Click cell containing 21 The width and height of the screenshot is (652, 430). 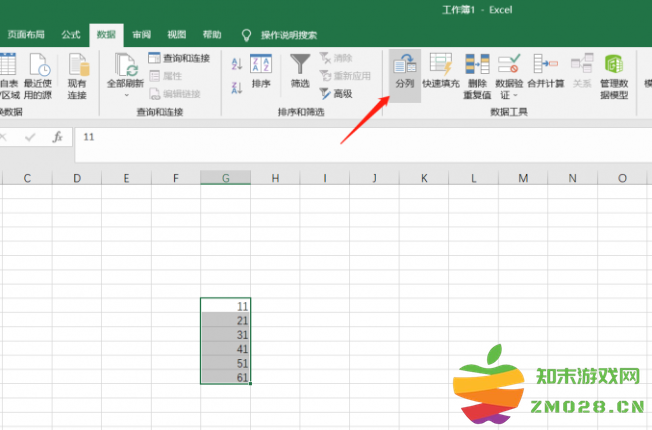tap(225, 320)
